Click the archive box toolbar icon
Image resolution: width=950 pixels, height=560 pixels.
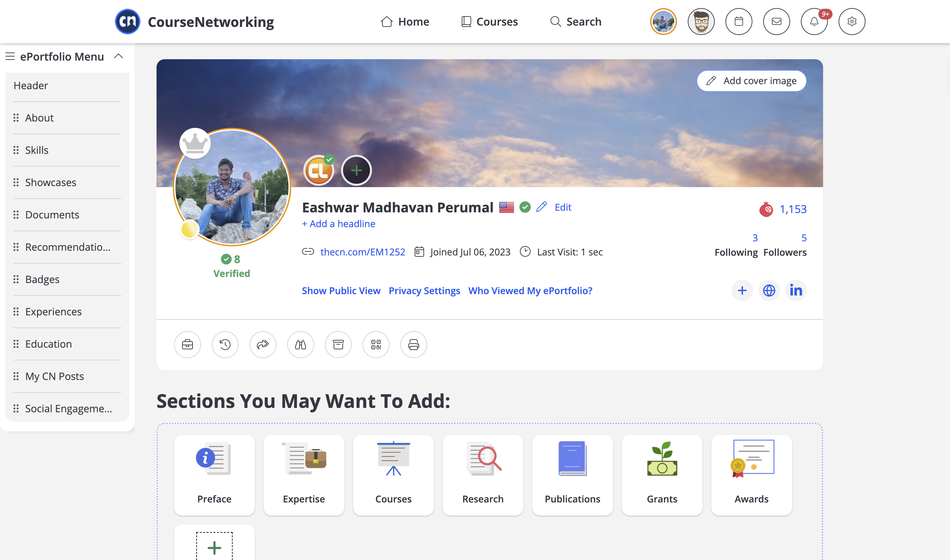338,345
